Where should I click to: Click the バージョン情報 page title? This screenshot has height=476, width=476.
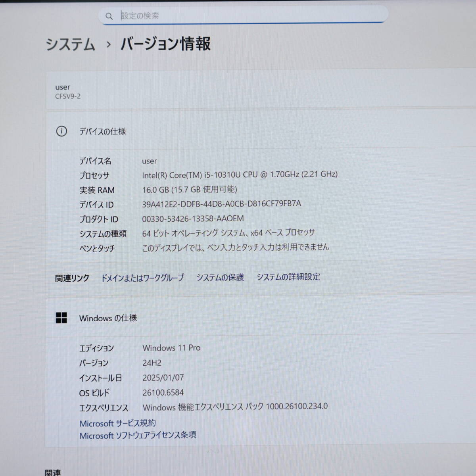point(165,44)
